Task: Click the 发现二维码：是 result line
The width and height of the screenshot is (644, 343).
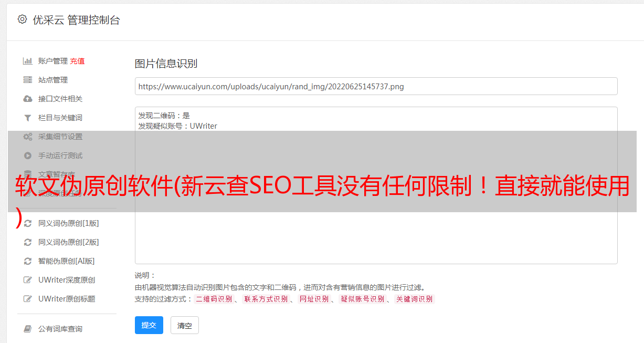Action: click(164, 116)
